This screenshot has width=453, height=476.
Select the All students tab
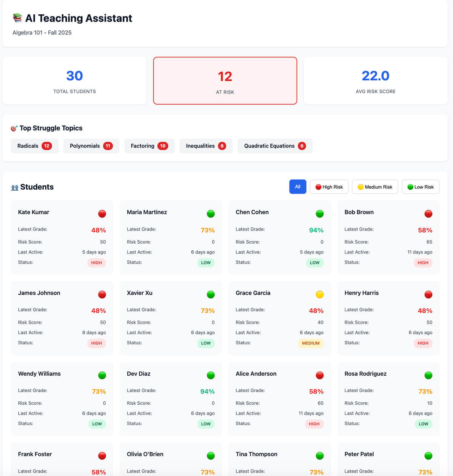pos(297,186)
